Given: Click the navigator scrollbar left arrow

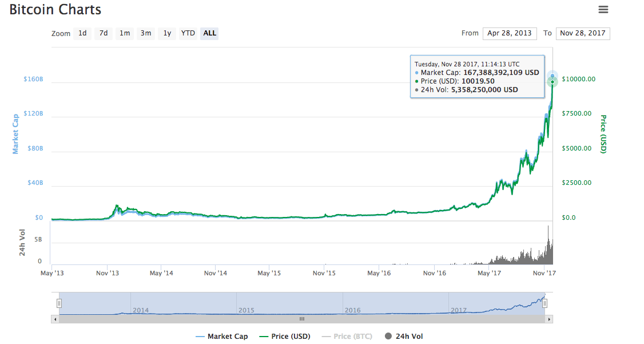Looking at the screenshot, I should point(55,319).
